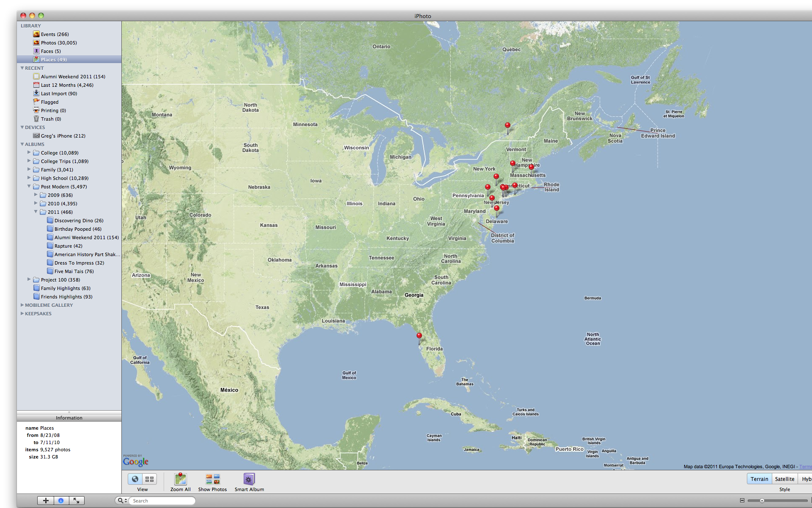Click the search magnifier menu icon
Image resolution: width=812 pixels, height=508 pixels.
pos(122,501)
